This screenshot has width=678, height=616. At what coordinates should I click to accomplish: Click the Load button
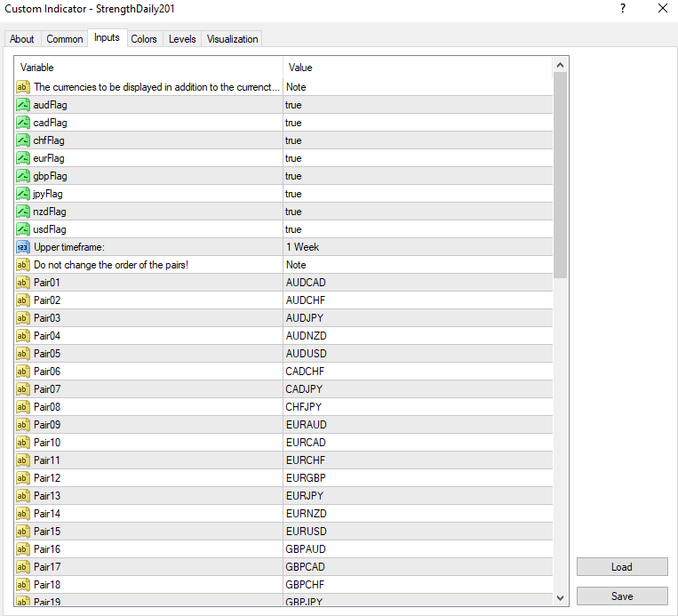[621, 567]
